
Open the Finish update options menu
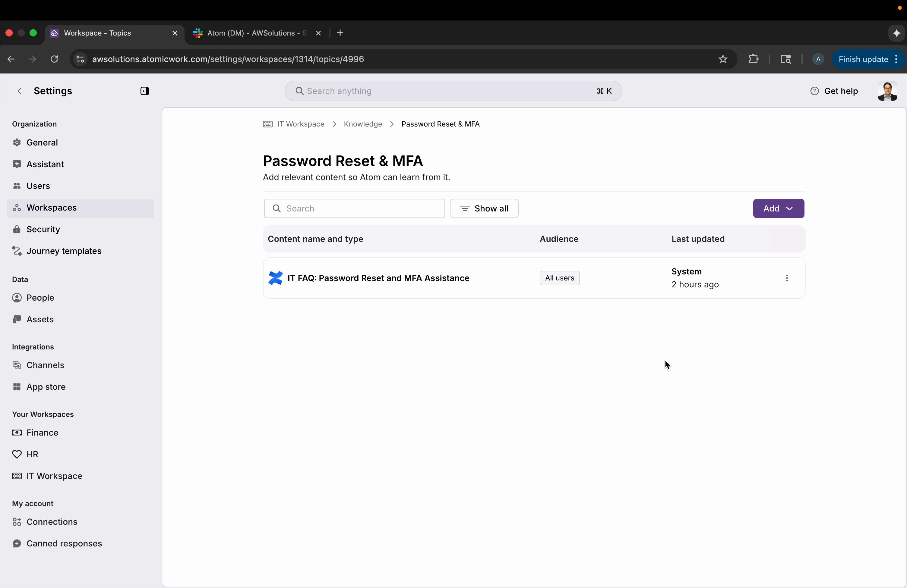click(x=896, y=59)
